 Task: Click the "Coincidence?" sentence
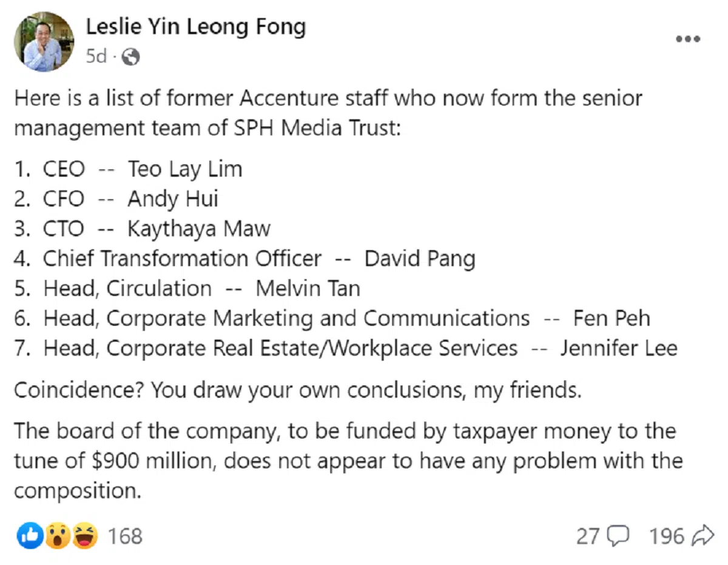click(x=297, y=390)
